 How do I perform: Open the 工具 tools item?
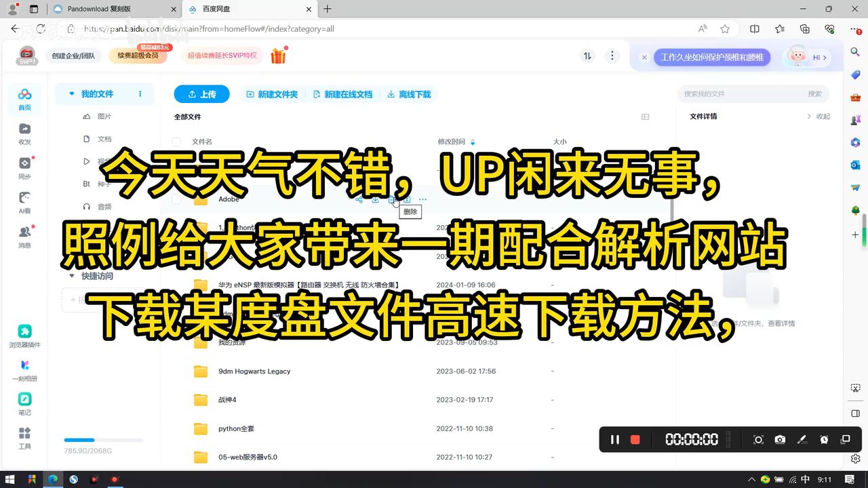pyautogui.click(x=24, y=438)
